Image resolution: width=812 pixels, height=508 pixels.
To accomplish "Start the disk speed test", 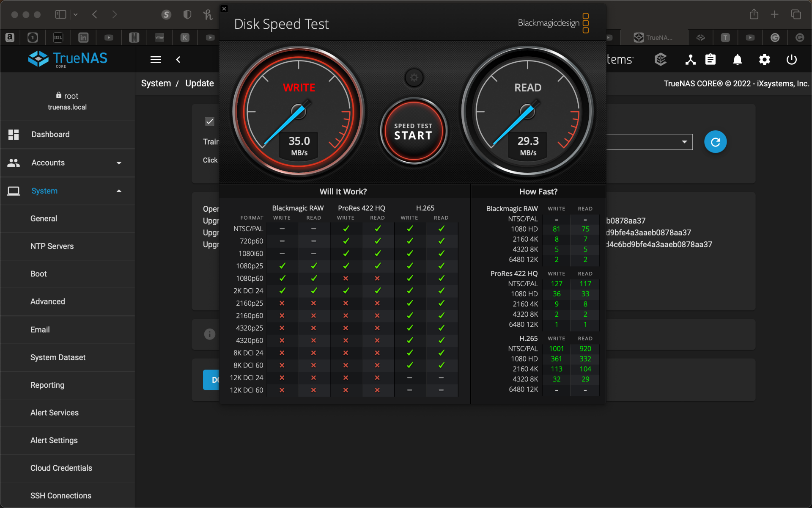I will [x=413, y=131].
